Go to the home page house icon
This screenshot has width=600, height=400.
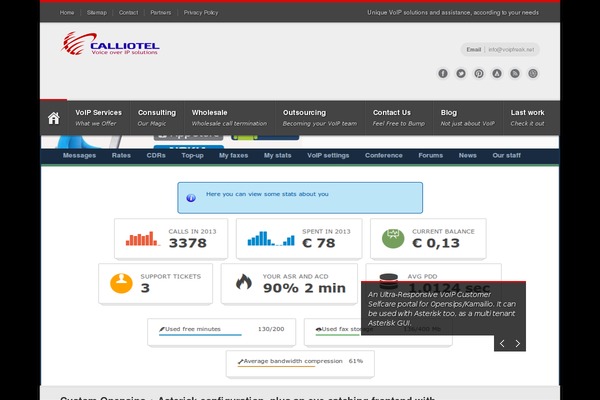54,118
